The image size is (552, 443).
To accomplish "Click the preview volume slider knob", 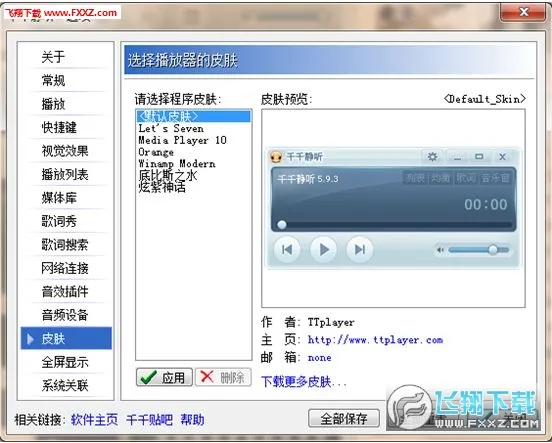I will [493, 250].
